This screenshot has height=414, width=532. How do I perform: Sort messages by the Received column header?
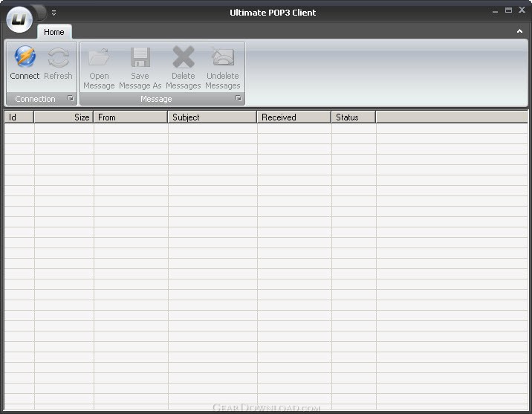(x=294, y=117)
